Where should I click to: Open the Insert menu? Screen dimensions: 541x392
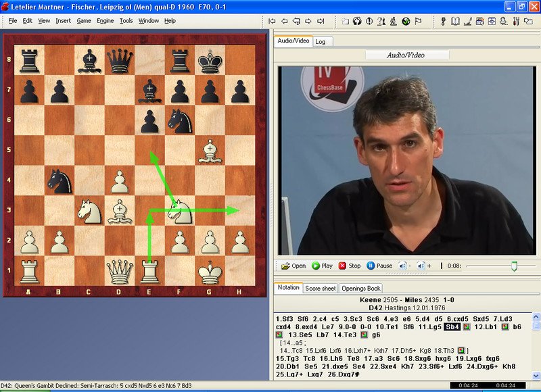[63, 21]
